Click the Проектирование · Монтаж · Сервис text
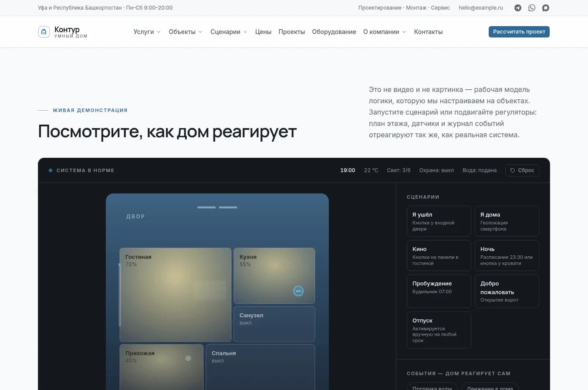The image size is (588, 390). point(404,8)
